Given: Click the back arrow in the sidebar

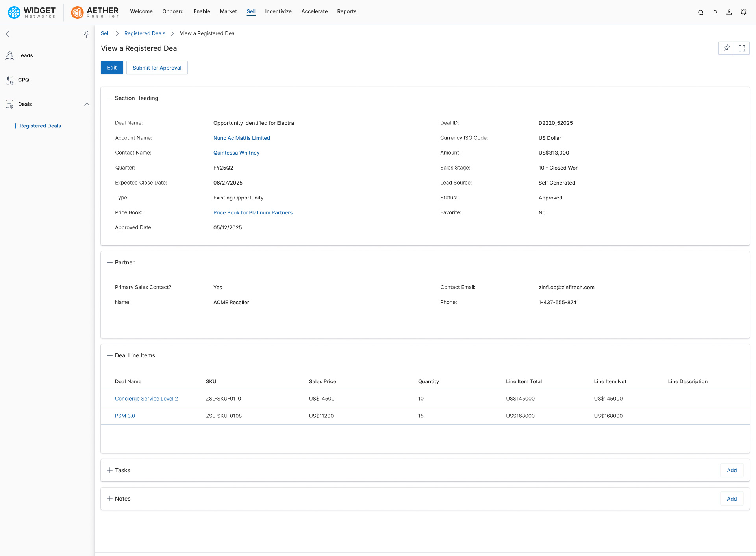Looking at the screenshot, I should (x=8, y=34).
